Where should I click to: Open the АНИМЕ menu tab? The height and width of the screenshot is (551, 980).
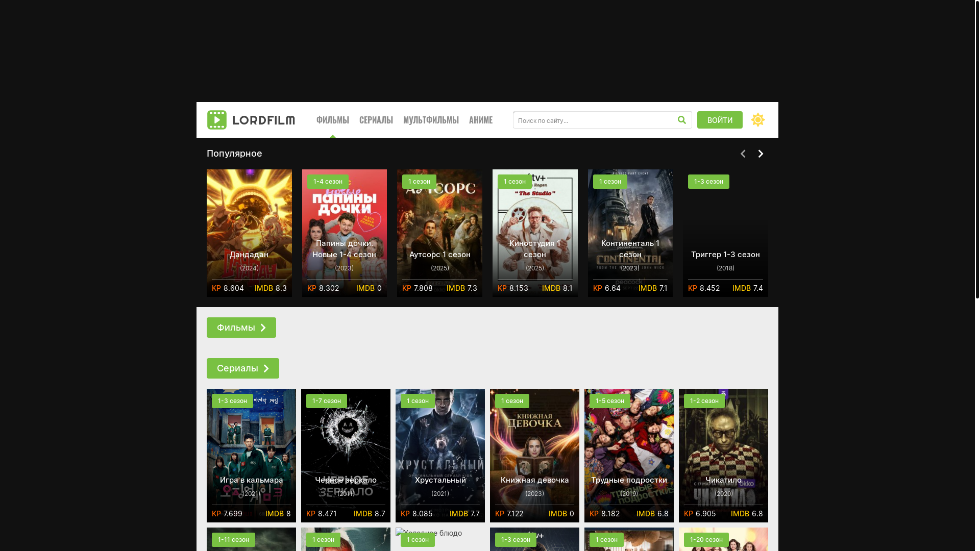481,120
